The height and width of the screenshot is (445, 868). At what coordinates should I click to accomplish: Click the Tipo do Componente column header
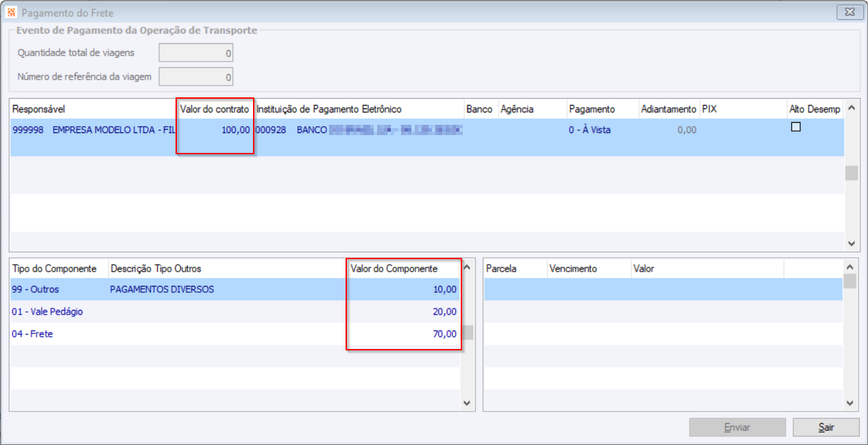[x=59, y=269]
